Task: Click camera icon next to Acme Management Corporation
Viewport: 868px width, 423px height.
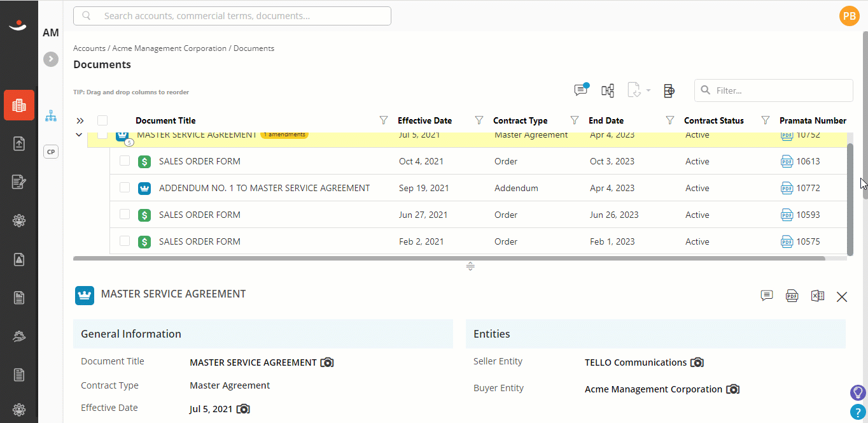Action: point(732,389)
